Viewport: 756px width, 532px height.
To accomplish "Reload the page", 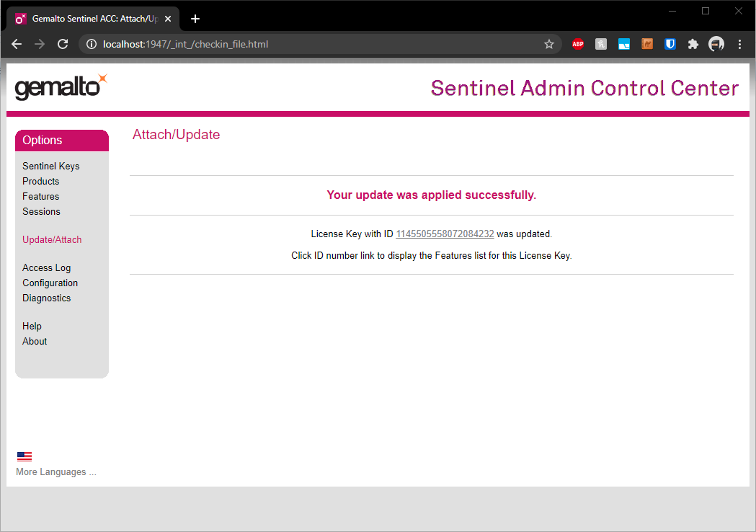I will point(63,44).
